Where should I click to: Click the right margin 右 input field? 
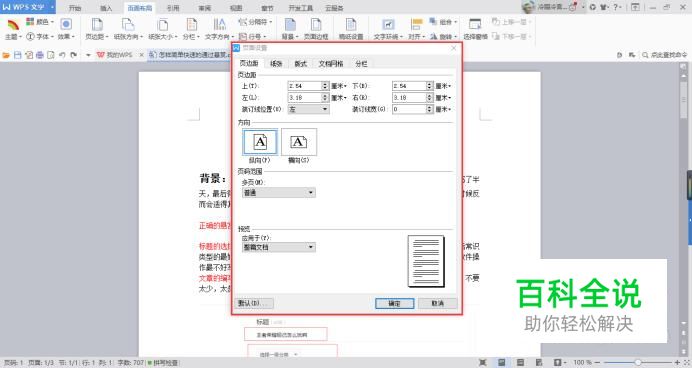tap(409, 98)
